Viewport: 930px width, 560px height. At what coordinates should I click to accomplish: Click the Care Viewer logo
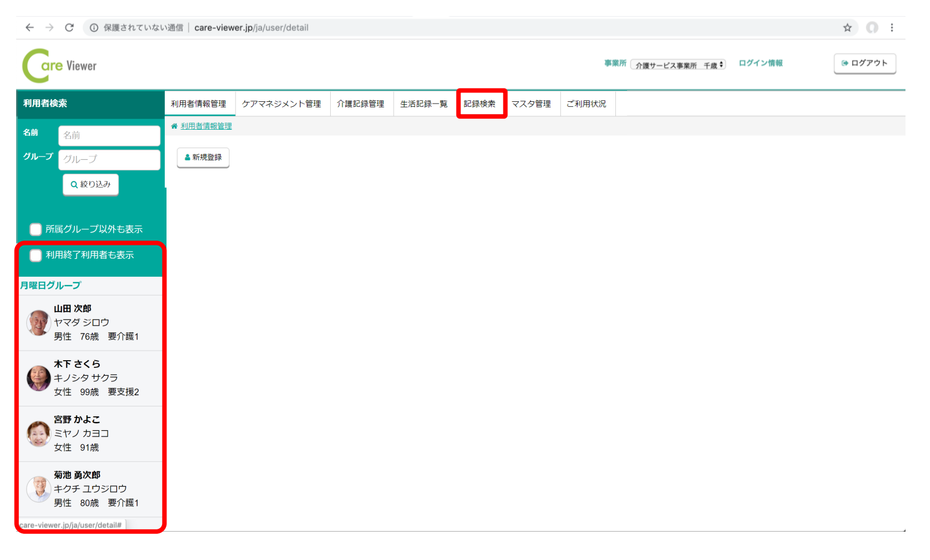pos(60,66)
